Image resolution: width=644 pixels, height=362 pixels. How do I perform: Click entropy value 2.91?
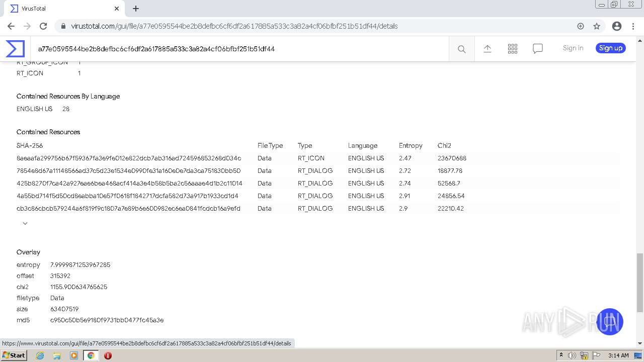(x=405, y=196)
